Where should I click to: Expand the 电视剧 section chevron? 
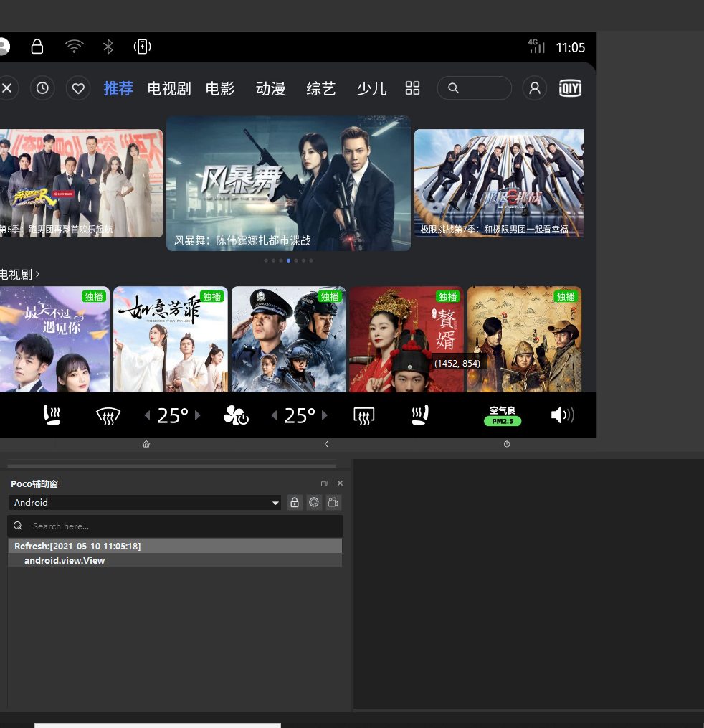[37, 275]
